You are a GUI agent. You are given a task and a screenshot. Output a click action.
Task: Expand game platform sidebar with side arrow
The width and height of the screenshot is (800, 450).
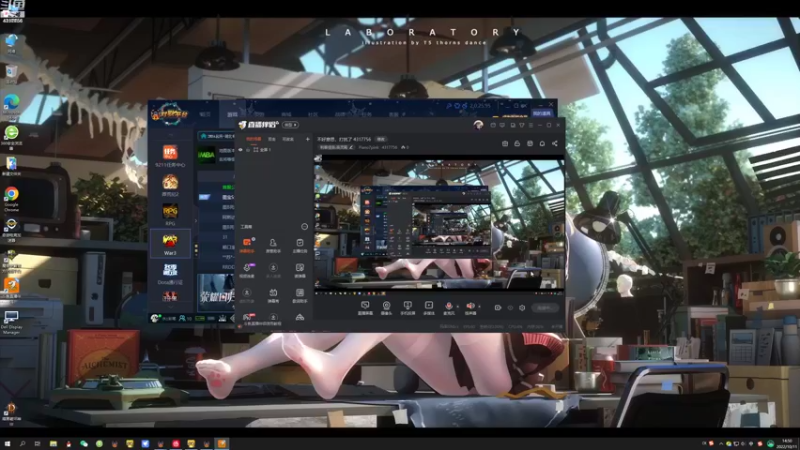tap(196, 221)
